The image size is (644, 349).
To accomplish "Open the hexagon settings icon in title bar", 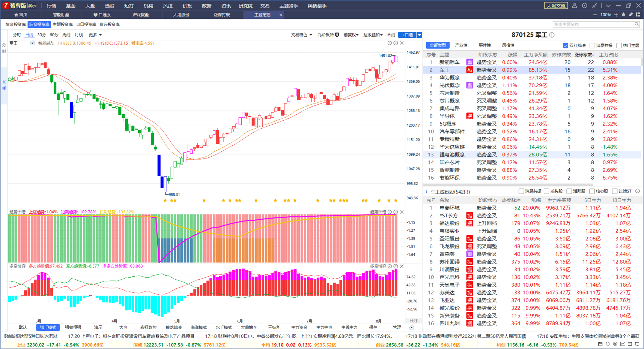I will click(584, 6).
